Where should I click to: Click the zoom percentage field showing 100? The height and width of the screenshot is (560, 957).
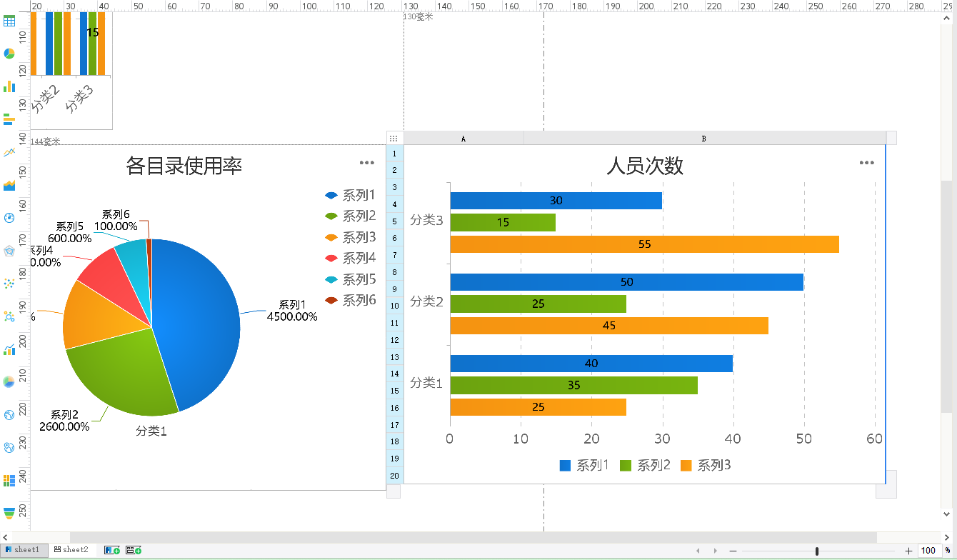click(x=928, y=551)
